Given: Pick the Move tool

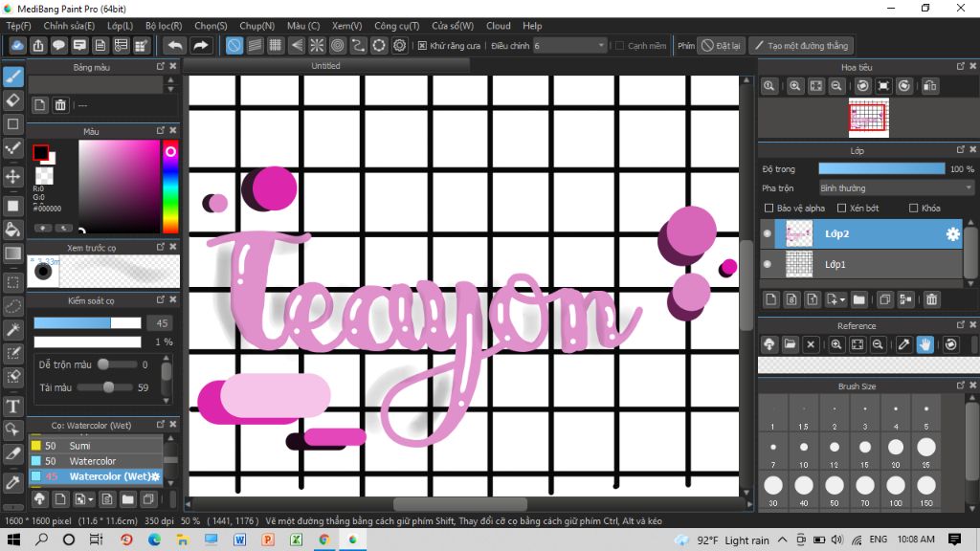Looking at the screenshot, I should tap(12, 177).
